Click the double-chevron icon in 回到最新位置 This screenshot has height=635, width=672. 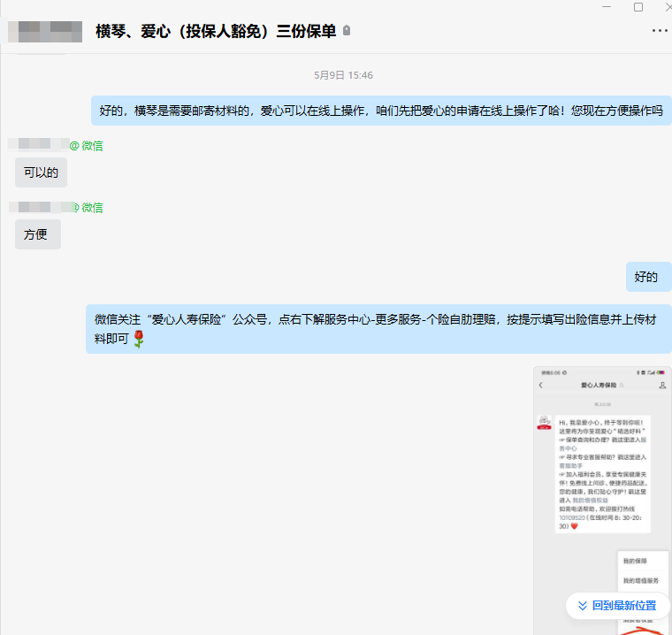coord(582,606)
